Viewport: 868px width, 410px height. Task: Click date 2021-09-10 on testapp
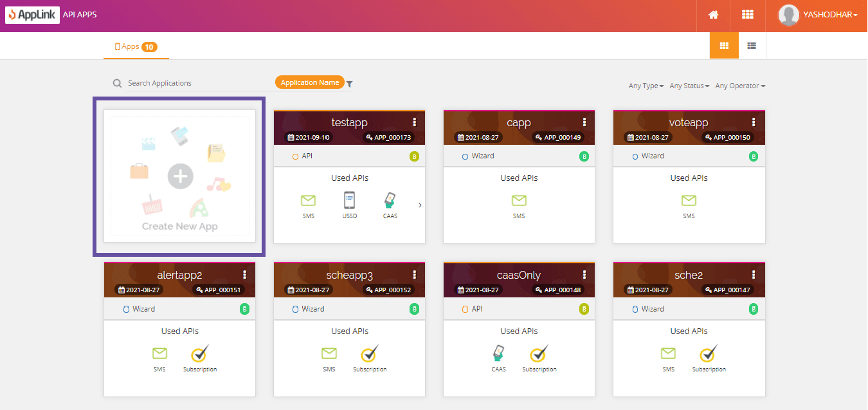(x=308, y=138)
